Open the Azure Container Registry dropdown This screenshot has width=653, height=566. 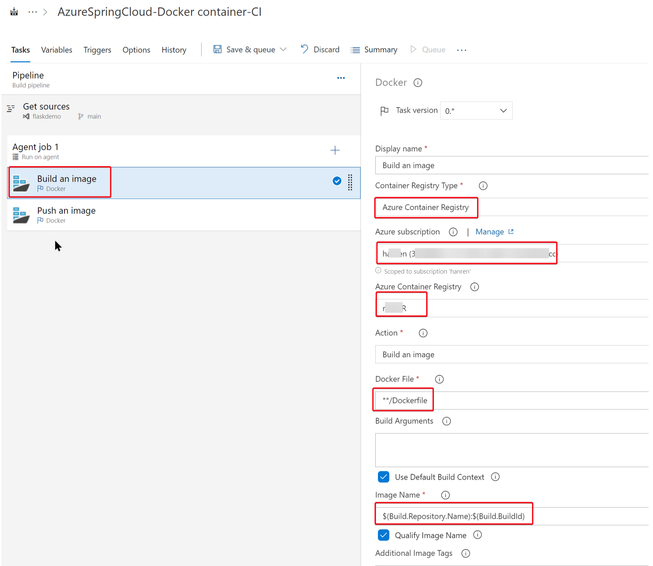pos(512,308)
